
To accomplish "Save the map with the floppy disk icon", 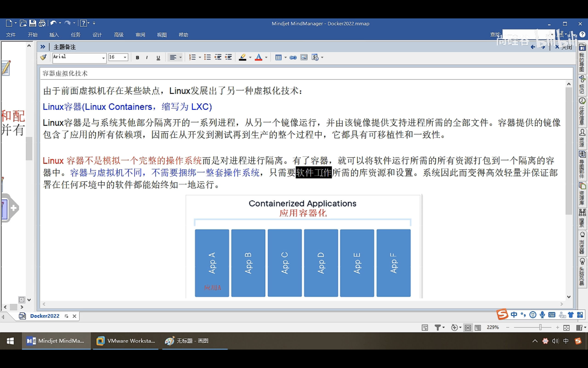I will click(33, 23).
